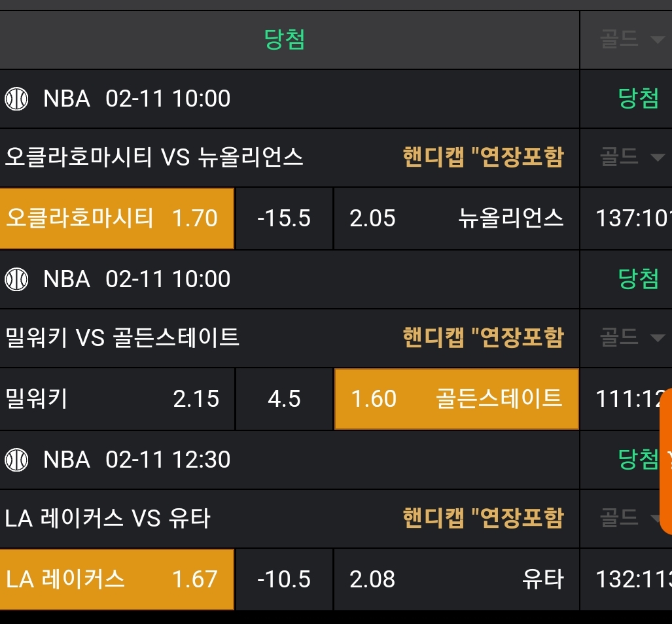Open the 밀워키 VS 골든스테이트 match title
Viewport: 672px width, 624px height.
click(x=122, y=338)
